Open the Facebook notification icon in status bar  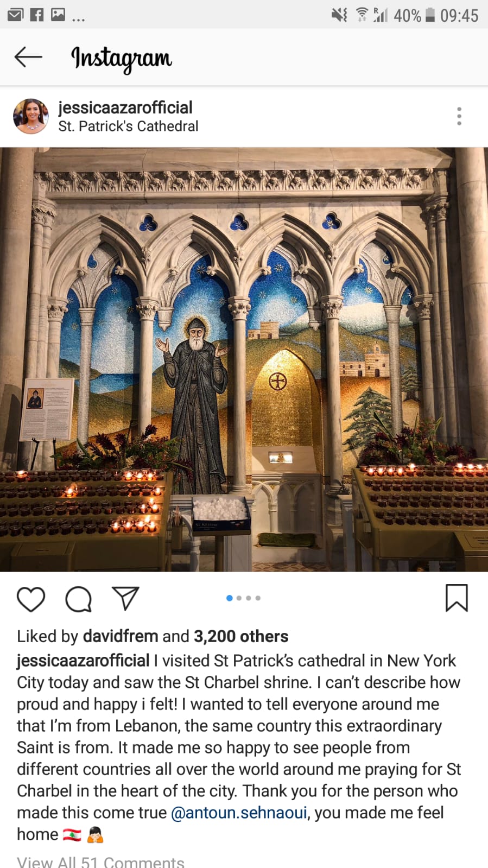click(37, 15)
